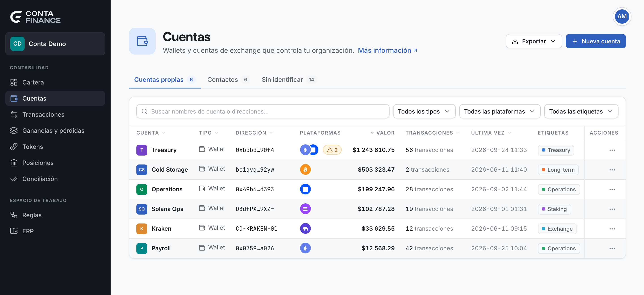The height and width of the screenshot is (295, 644).
Task: Open actions menu for Solana Ops row
Action: click(x=612, y=209)
